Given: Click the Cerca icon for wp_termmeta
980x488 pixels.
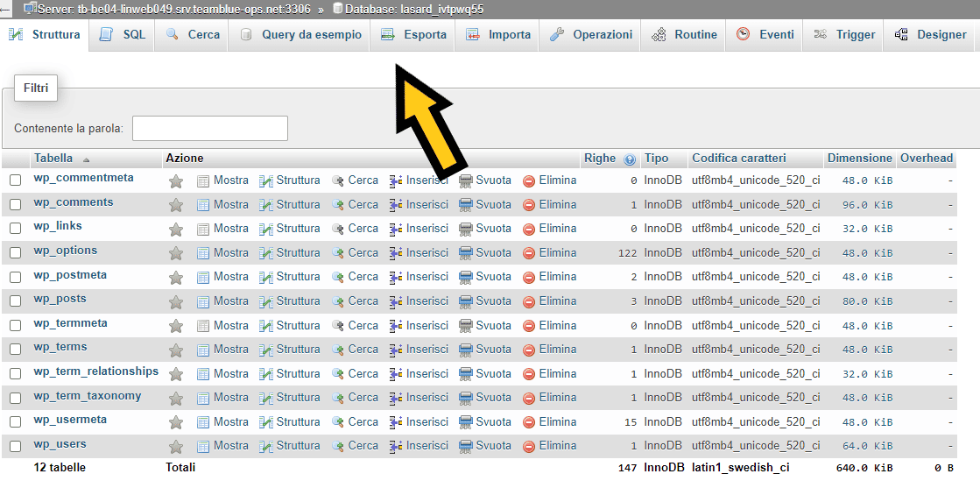Looking at the screenshot, I should [x=338, y=326].
